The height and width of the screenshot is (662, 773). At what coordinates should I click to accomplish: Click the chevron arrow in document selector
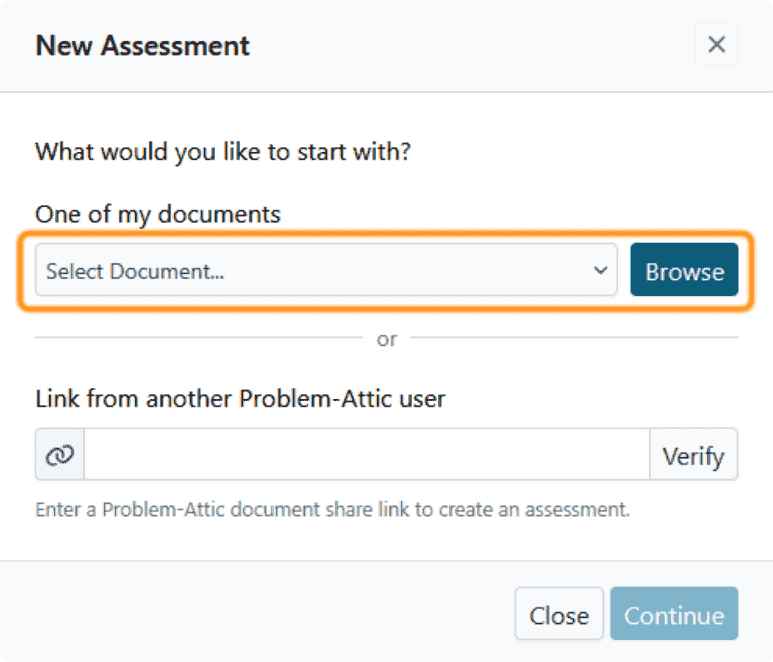(600, 271)
